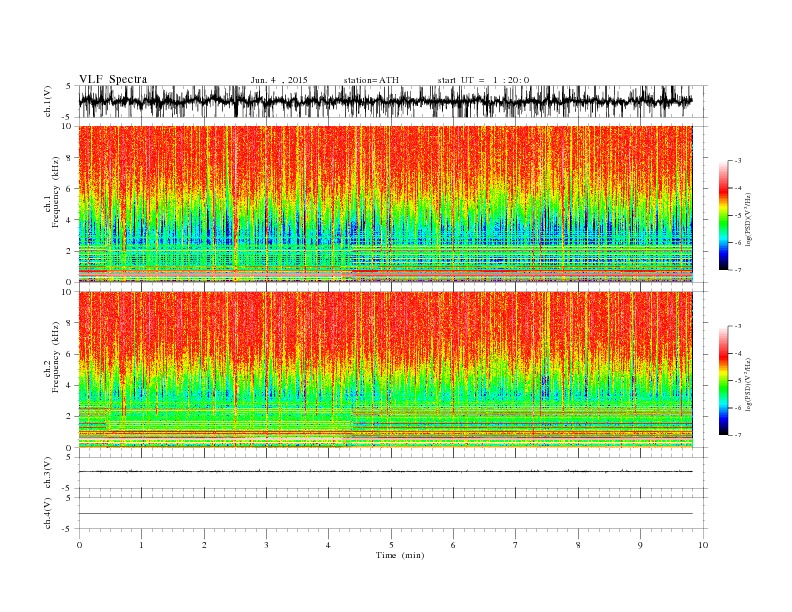
Task: Click the time axis tick label "6"
Action: coord(453,545)
